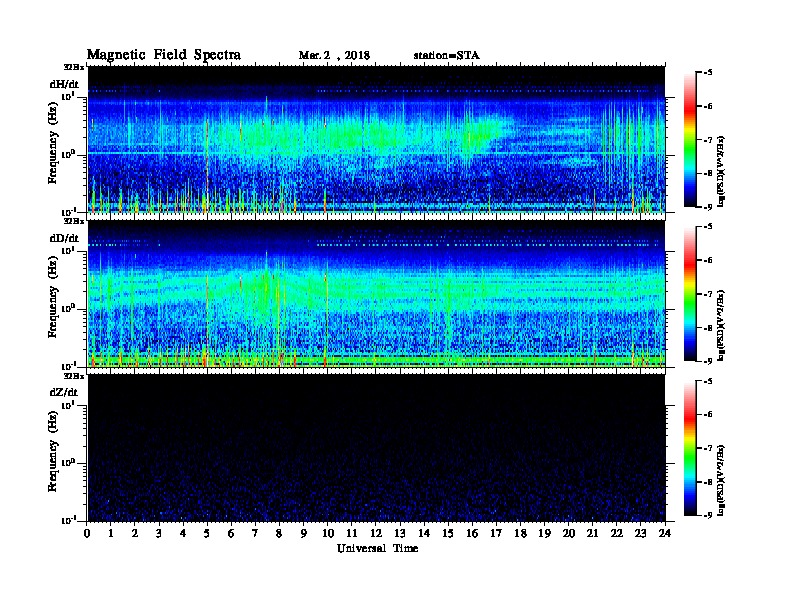Viewport: 792px width, 612px height.
Task: Click the x-axis tick label "18"
Action: 520,533
